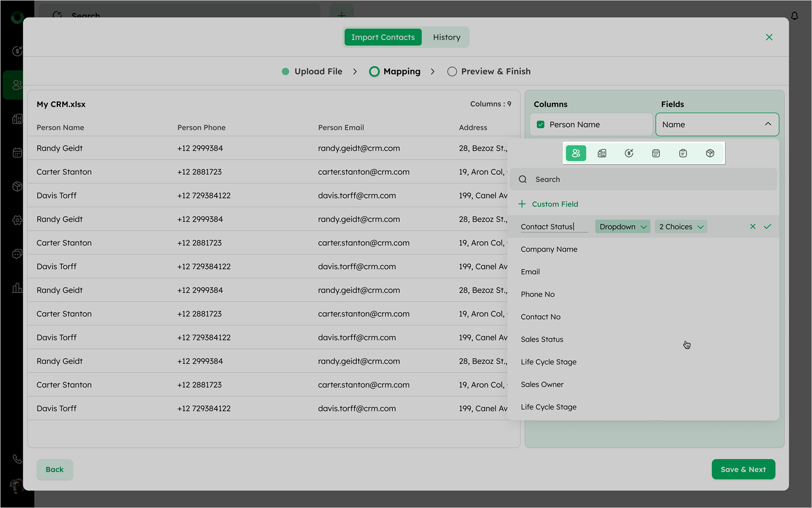This screenshot has width=812, height=508.
Task: Choose Sales Status from field list
Action: [x=542, y=340]
